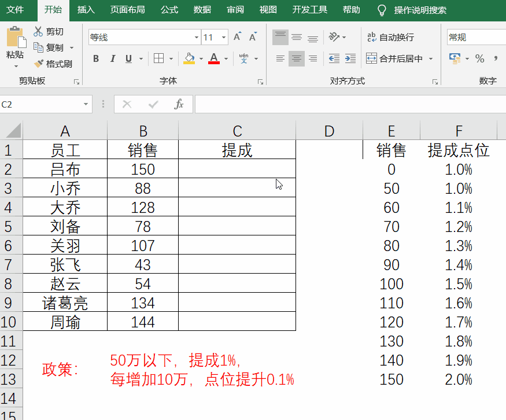Switch to the 插入 ribbon tab
The image size is (506, 420).
coord(87,10)
